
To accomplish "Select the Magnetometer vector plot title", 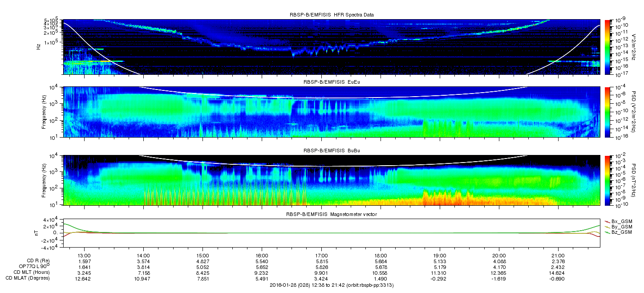I will [x=331, y=215].
